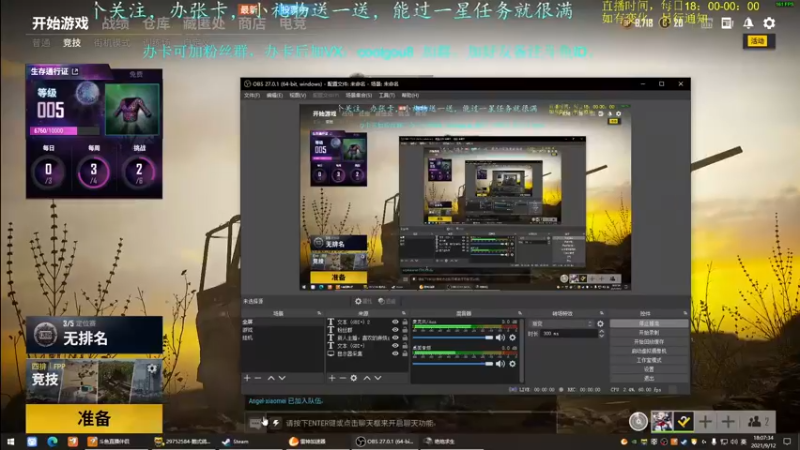The width and height of the screenshot is (800, 450).
Task: Open the 场景集合(S) menu in OBS
Action: click(x=359, y=95)
